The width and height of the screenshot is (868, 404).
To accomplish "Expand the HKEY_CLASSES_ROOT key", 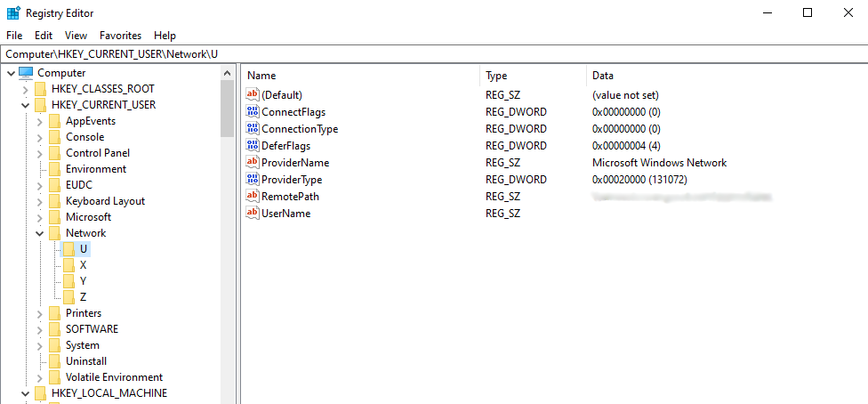I will coord(25,89).
